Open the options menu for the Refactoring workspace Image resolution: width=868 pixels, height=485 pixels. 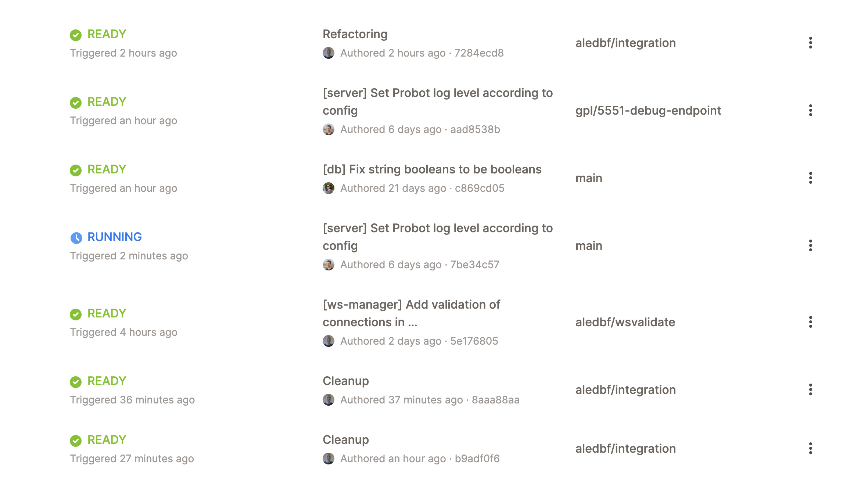[x=810, y=43]
